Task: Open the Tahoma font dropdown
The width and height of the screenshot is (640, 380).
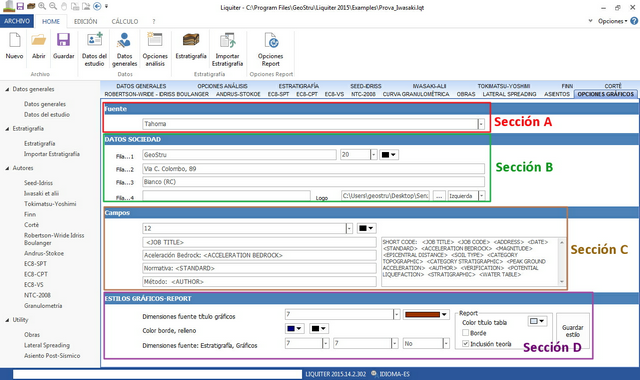Action: (x=481, y=124)
